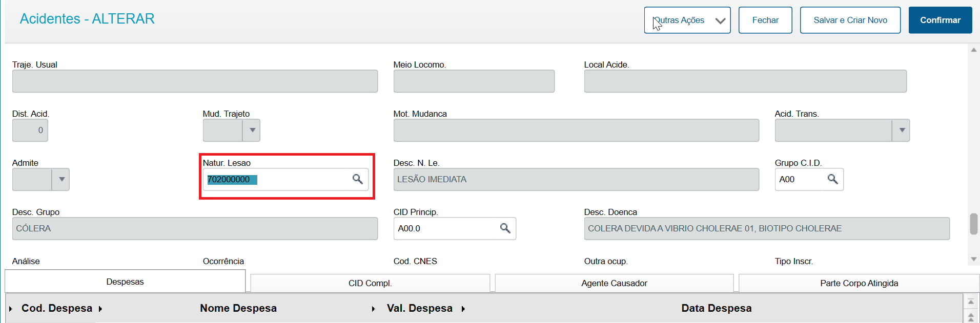The width and height of the screenshot is (980, 323).
Task: Click arrow right of Val. Despesa header
Action: [463, 309]
